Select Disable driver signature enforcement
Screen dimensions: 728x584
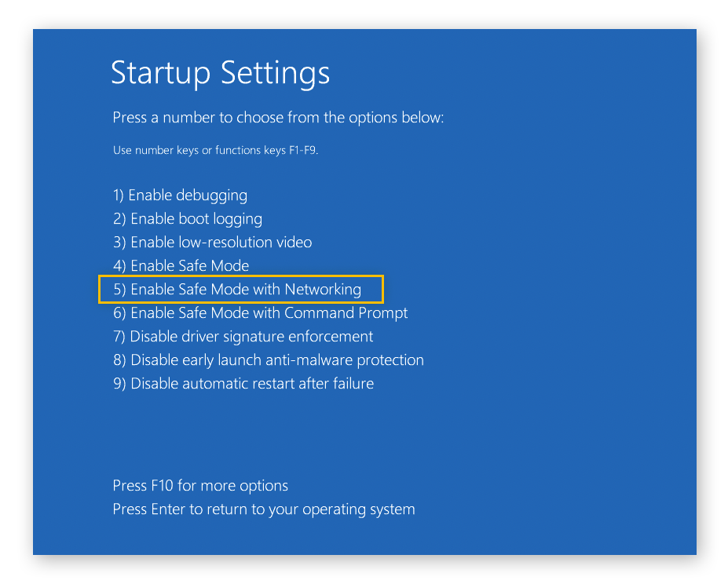tap(243, 337)
